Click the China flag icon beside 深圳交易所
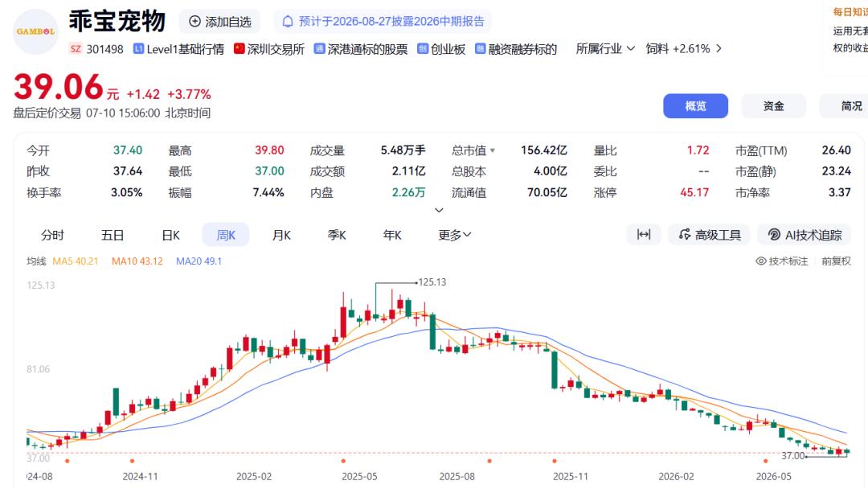The image size is (868, 489). (240, 49)
